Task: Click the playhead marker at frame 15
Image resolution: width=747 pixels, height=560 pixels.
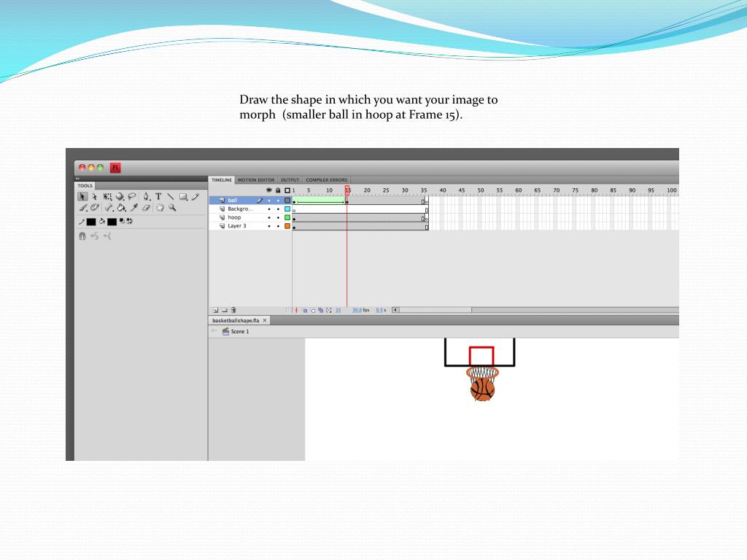Action: [347, 190]
